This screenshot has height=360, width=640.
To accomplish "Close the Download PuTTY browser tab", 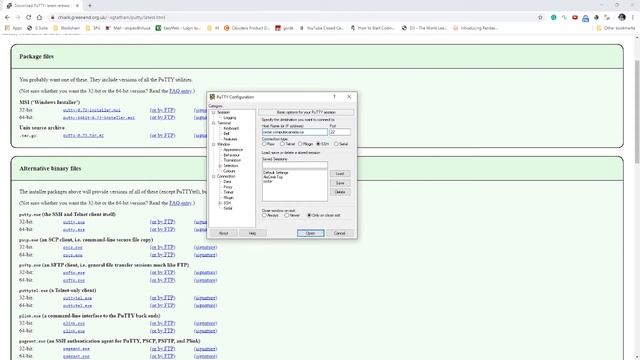I will click(x=77, y=6).
